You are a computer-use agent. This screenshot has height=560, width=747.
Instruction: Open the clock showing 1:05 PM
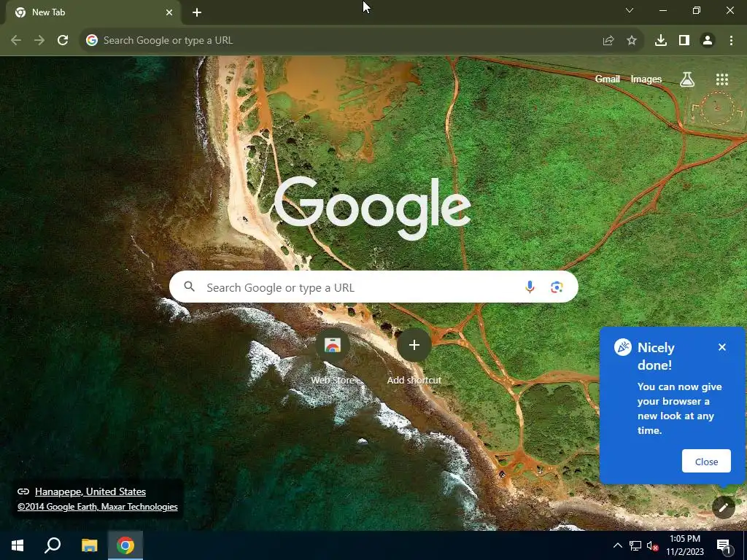[684, 545]
